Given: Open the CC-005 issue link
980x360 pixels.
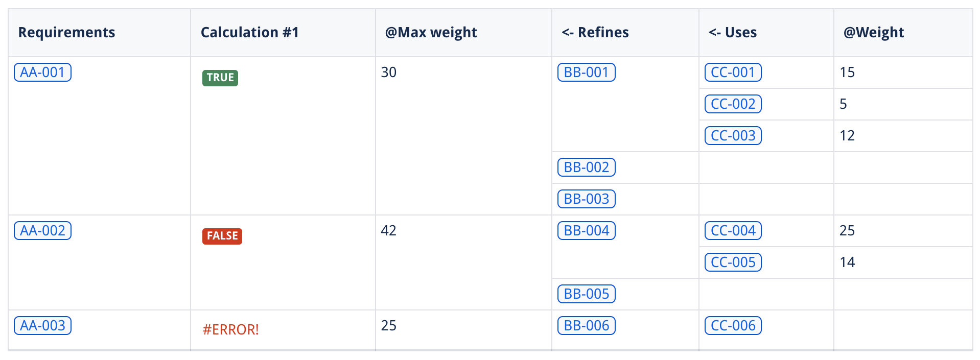Looking at the screenshot, I should (x=733, y=262).
